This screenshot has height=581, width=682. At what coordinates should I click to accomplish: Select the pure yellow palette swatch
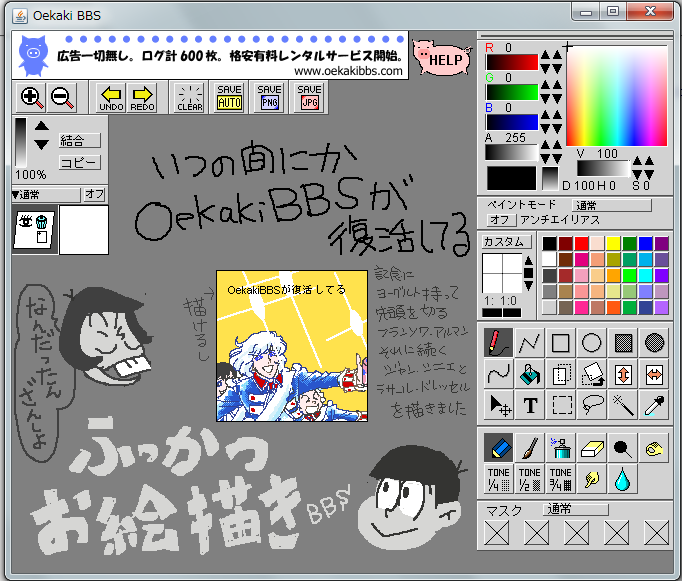[613, 243]
